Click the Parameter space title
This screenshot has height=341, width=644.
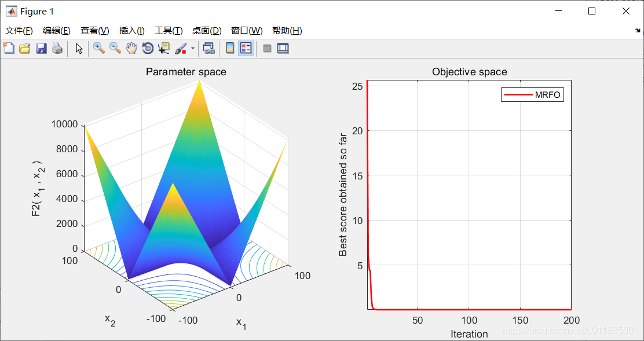click(186, 72)
